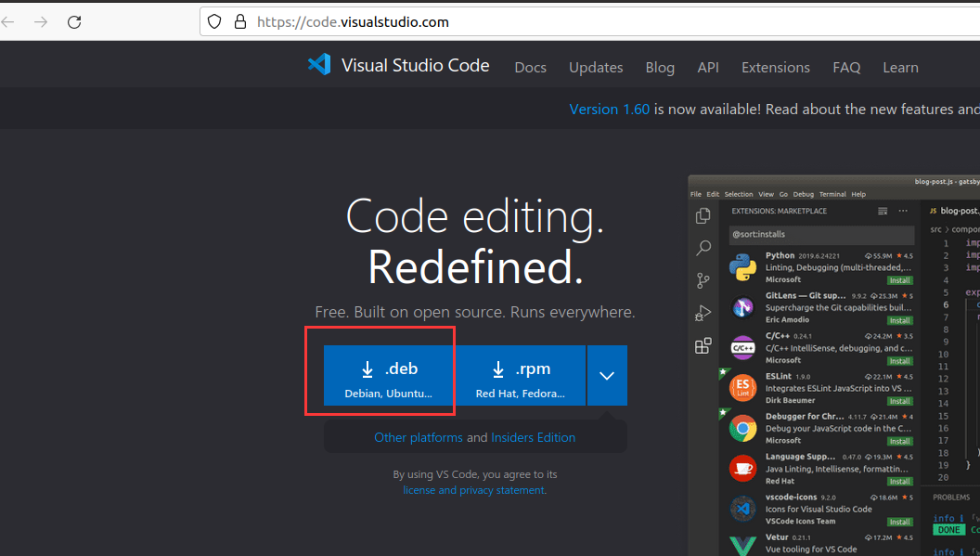The height and width of the screenshot is (556, 980).
Task: Select the PROBLEMS panel tab in preview
Action: pyautogui.click(x=951, y=498)
